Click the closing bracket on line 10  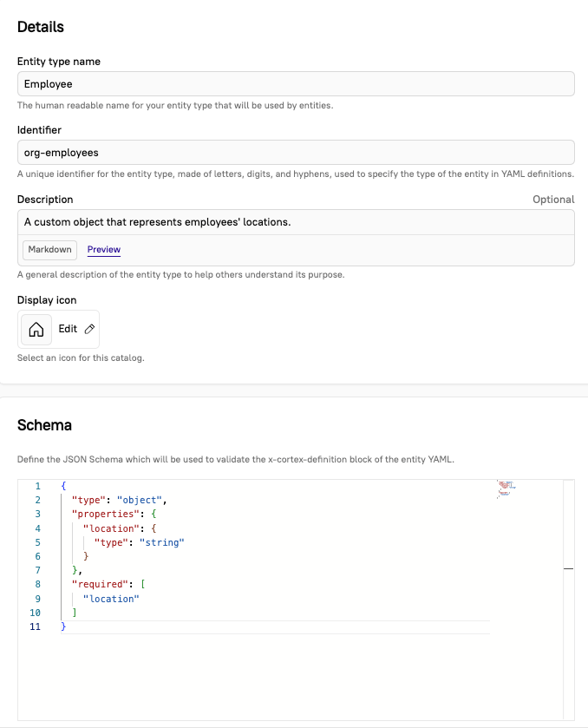click(x=75, y=613)
